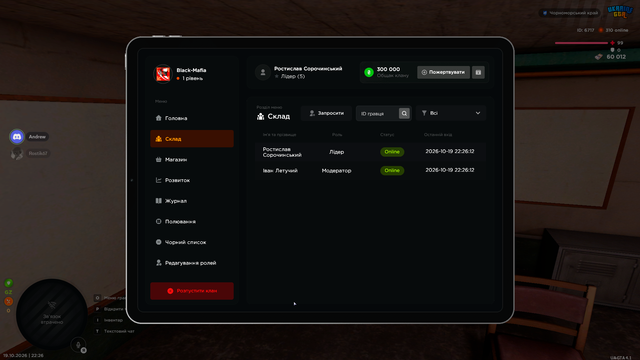Viewport: 640px width, 360px height.
Task: Click the Статус column header
Action: pos(387,135)
